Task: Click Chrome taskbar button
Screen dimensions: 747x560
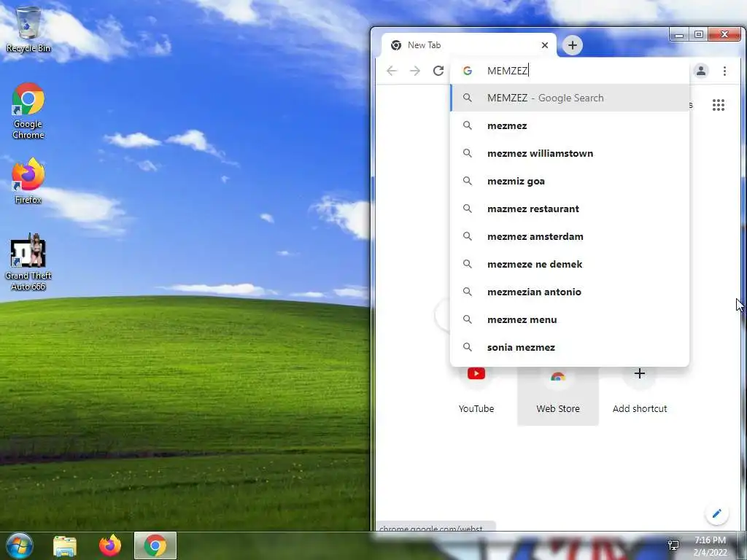Action: tap(155, 545)
